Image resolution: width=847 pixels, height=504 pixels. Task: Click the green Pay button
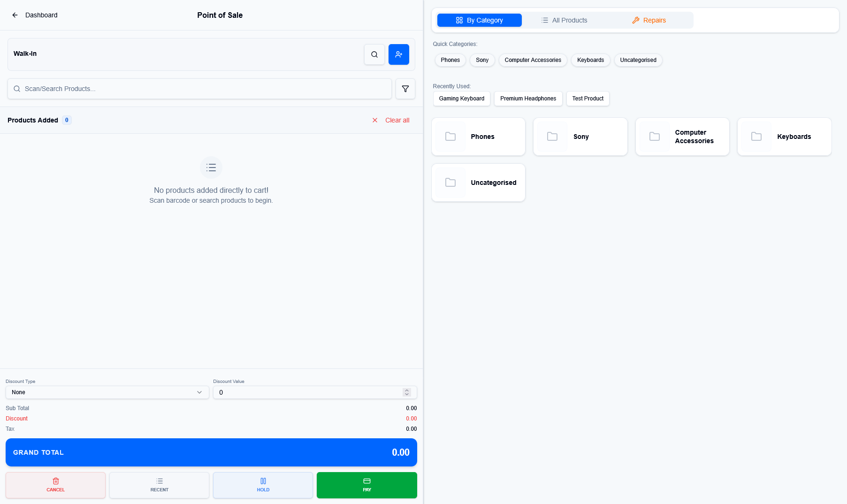[x=367, y=485]
